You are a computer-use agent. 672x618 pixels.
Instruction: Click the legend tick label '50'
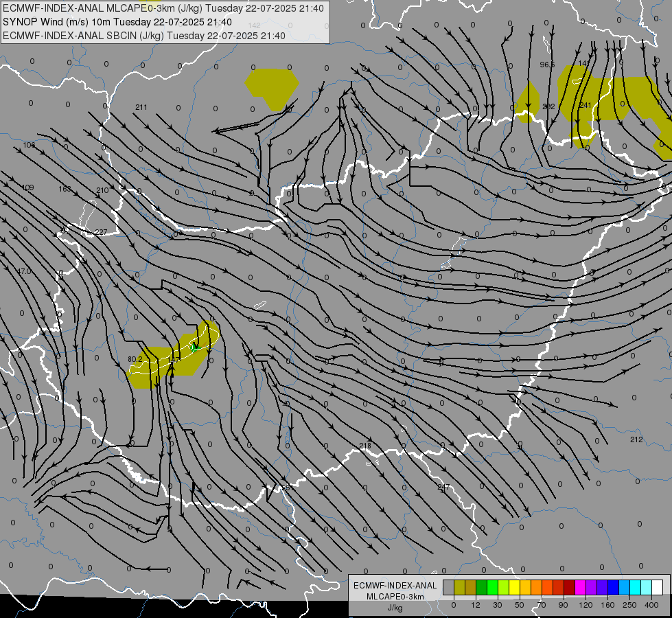[x=520, y=605]
